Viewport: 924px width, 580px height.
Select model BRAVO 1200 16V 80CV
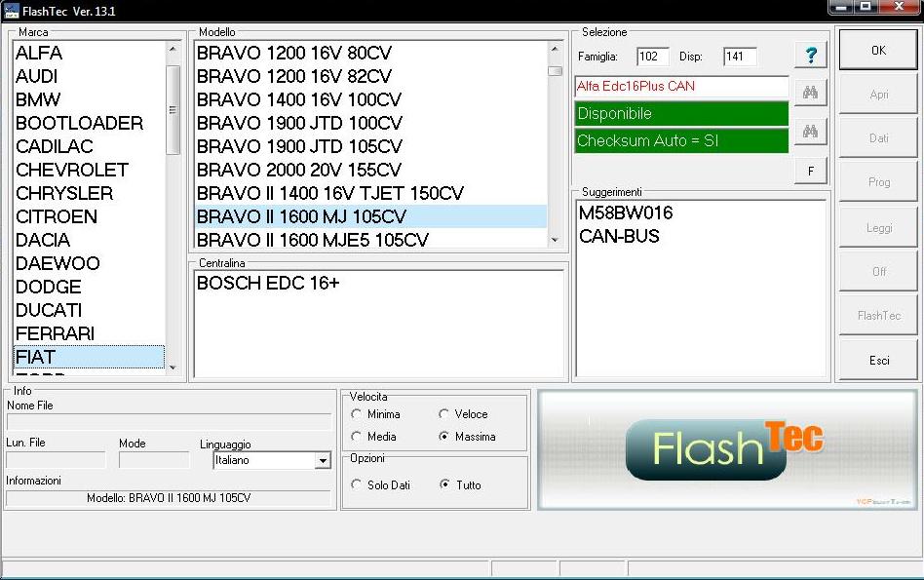370,53
